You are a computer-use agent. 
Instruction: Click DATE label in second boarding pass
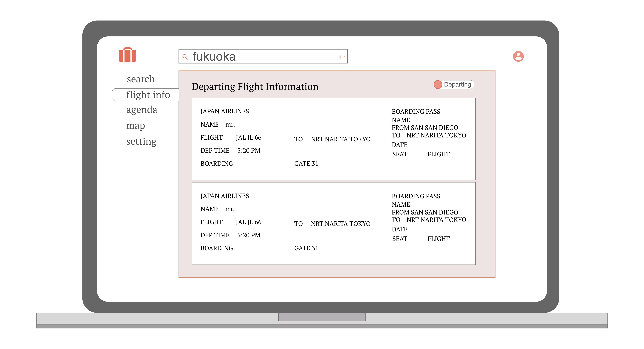400,229
